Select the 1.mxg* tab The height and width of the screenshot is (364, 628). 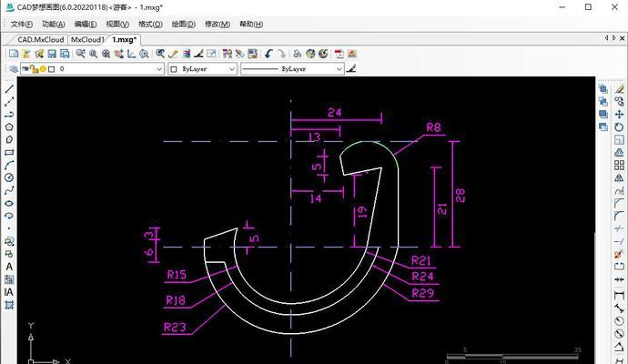tap(124, 40)
